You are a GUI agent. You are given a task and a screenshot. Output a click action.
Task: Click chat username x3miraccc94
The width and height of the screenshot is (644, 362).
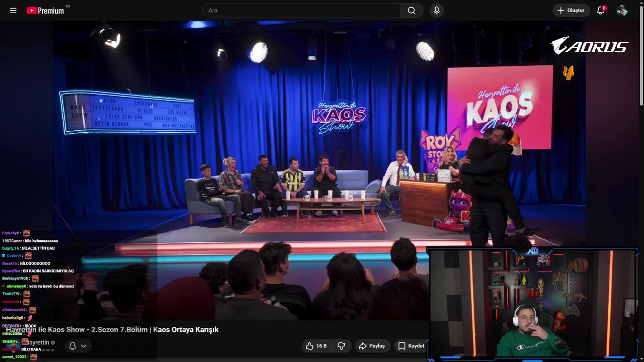coord(14,310)
